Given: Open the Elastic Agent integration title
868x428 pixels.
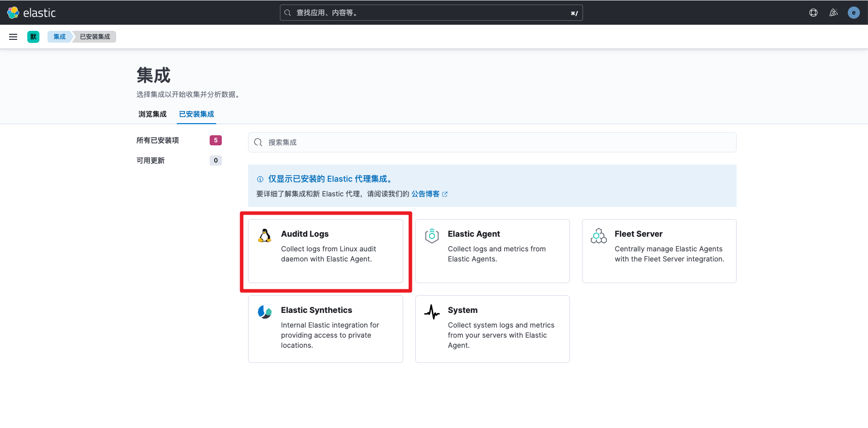Looking at the screenshot, I should (x=474, y=234).
